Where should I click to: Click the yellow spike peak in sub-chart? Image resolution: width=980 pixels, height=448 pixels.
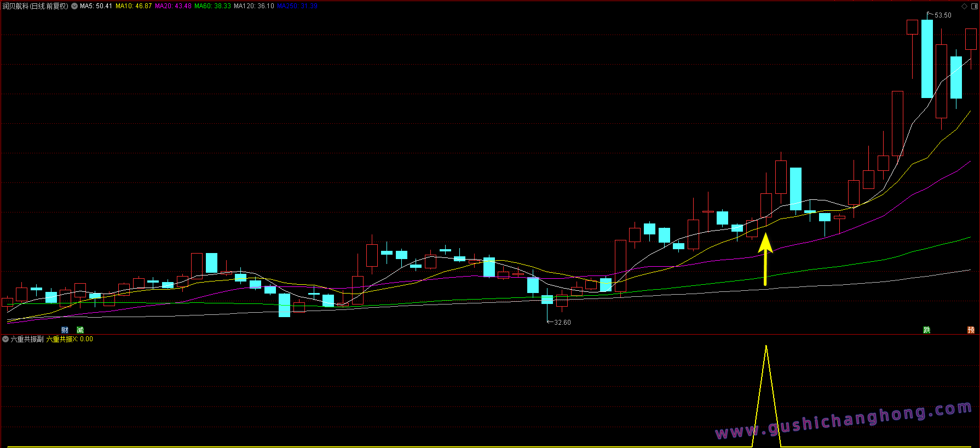tap(766, 347)
